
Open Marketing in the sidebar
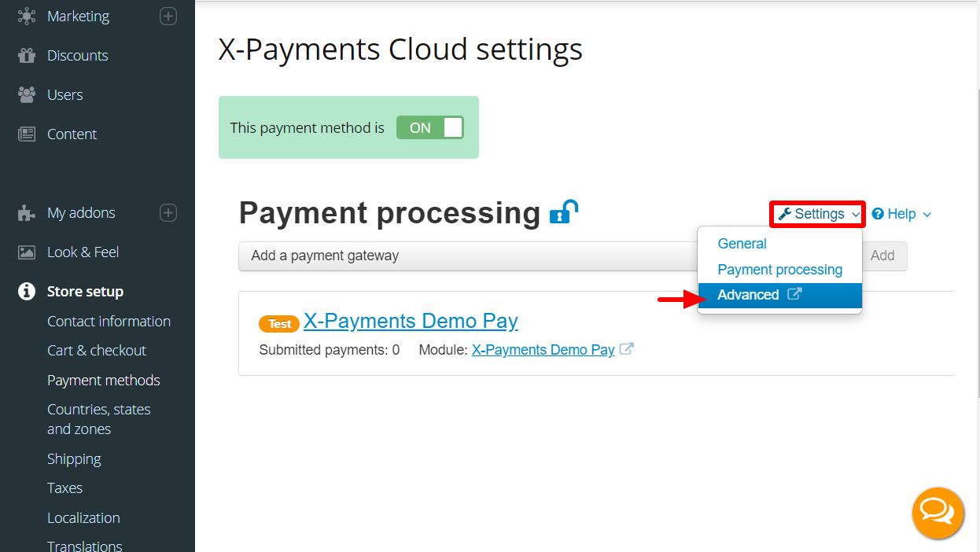point(78,16)
